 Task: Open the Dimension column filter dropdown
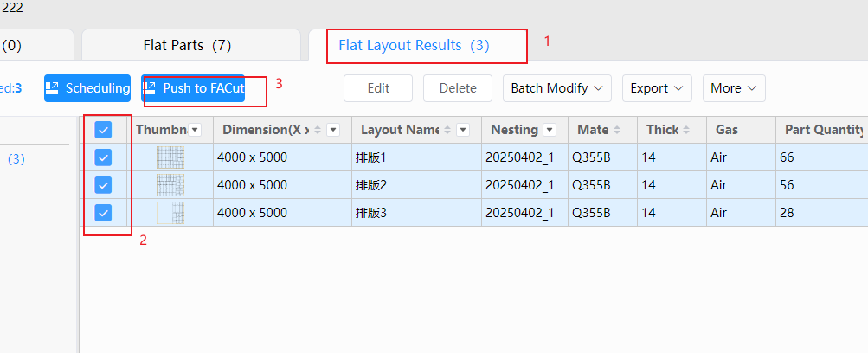pyautogui.click(x=332, y=130)
